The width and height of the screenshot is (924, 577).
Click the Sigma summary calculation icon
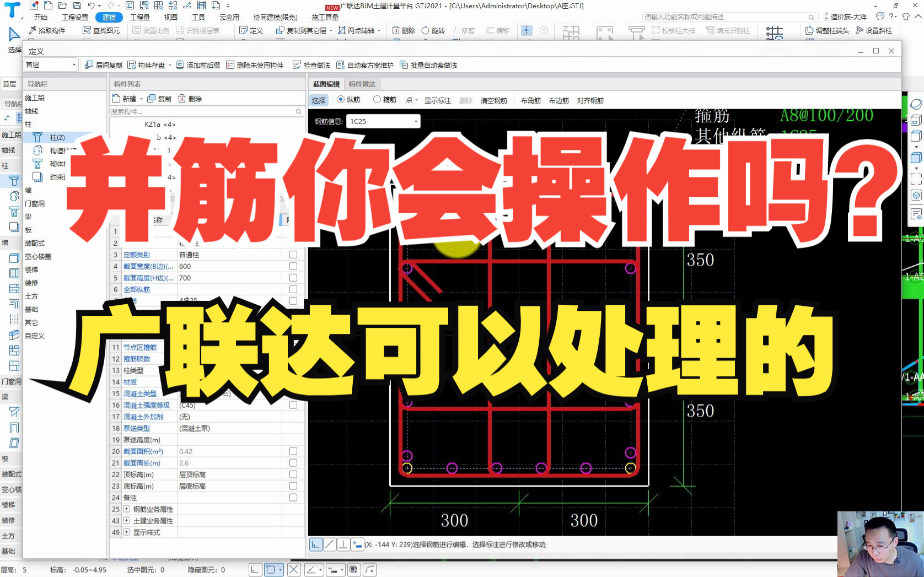[130, 6]
